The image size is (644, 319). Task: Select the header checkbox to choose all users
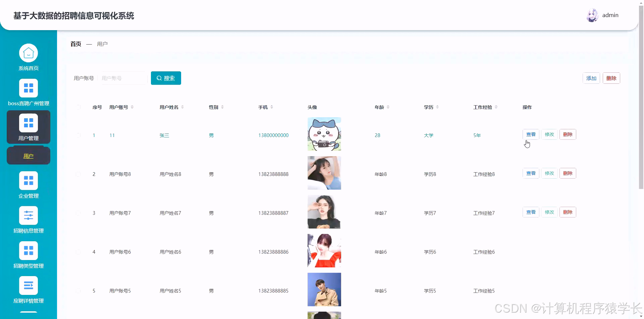[x=78, y=107]
